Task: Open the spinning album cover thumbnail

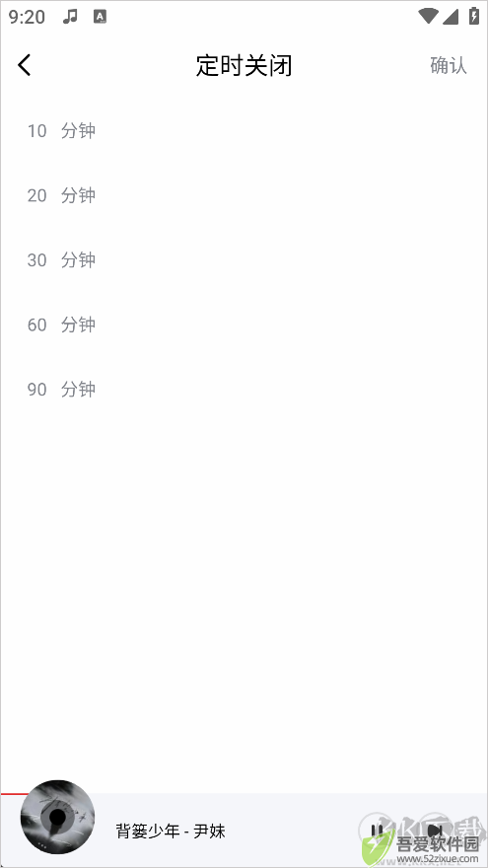Action: (57, 817)
